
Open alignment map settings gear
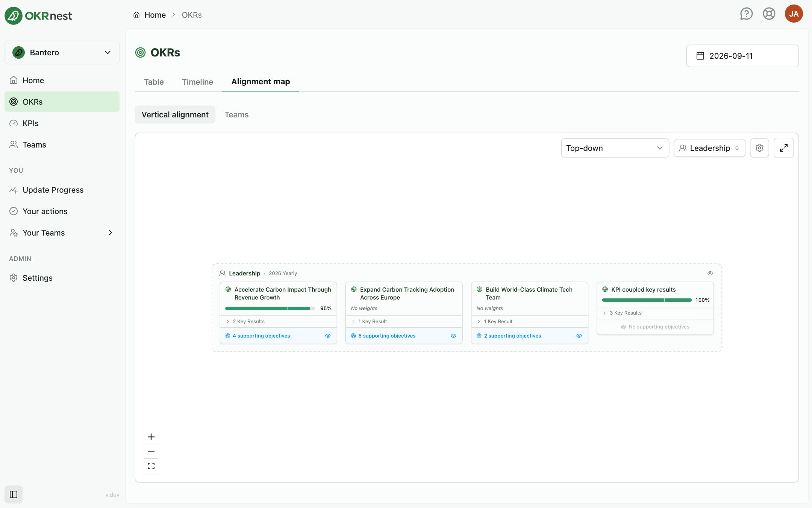click(x=759, y=148)
